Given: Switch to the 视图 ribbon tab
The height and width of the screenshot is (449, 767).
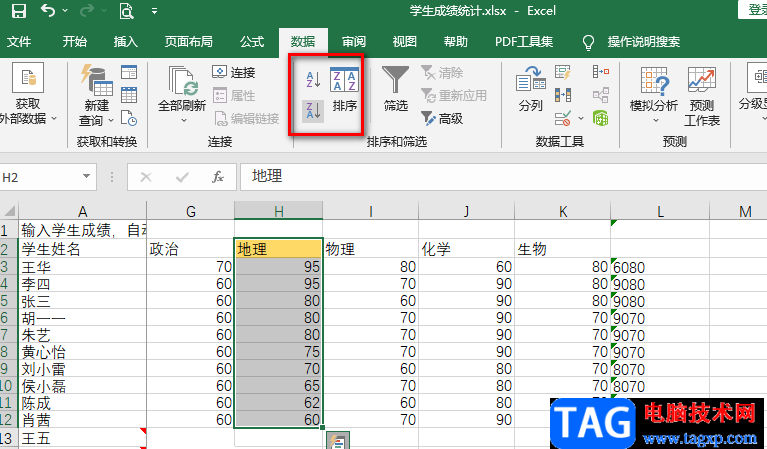Looking at the screenshot, I should [x=405, y=42].
